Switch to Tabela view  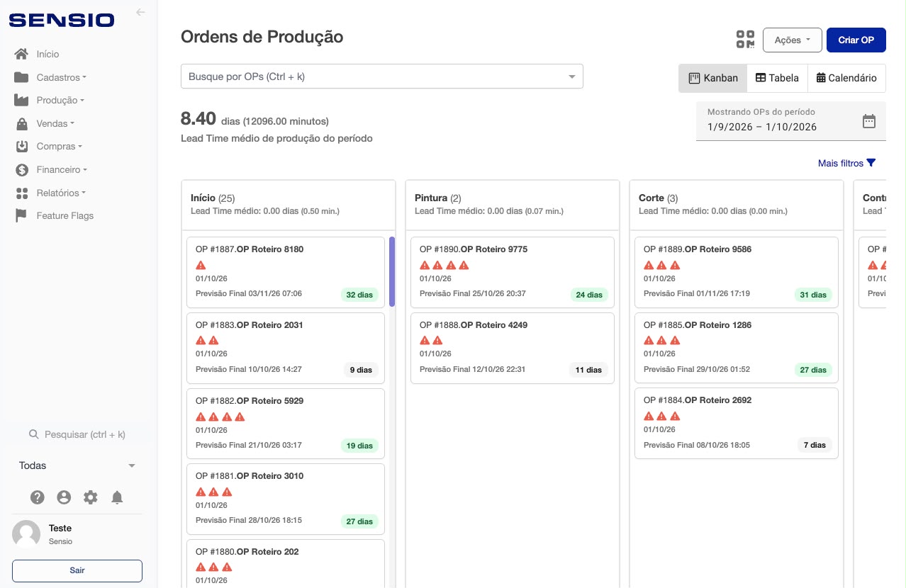[x=777, y=78]
